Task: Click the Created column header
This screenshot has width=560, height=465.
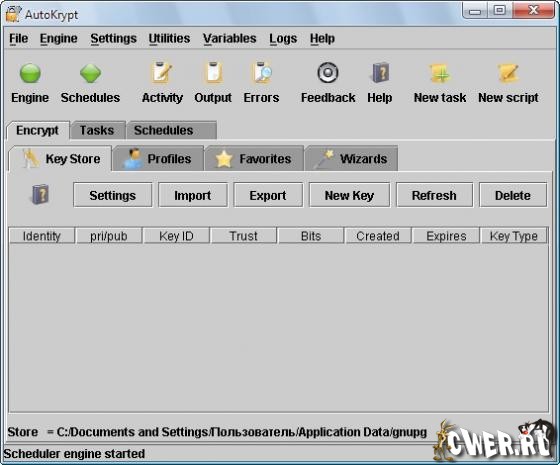Action: pyautogui.click(x=378, y=236)
